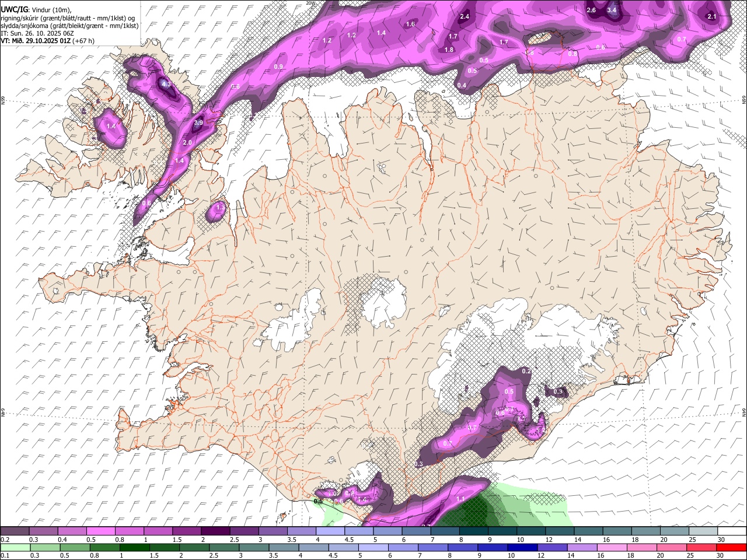The image size is (747, 560).
Task: Click the darkest green 1 swatch in lower legend row
Action: (x=135, y=547)
